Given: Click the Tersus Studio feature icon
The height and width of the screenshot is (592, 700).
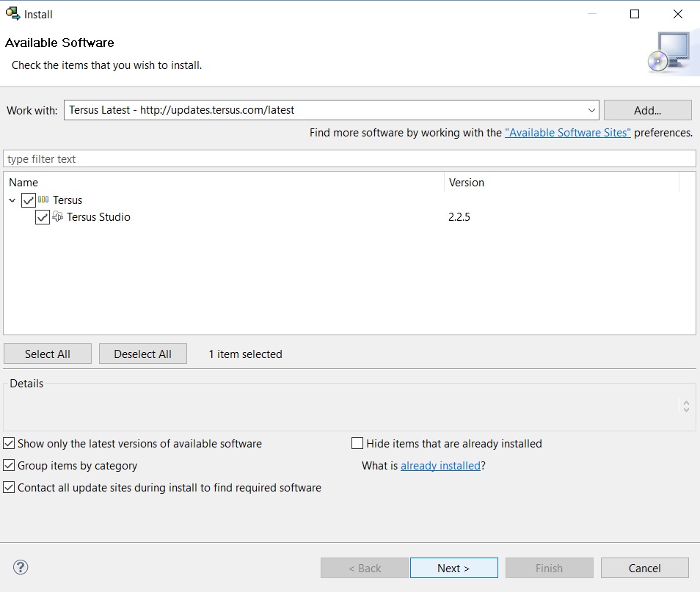Looking at the screenshot, I should pos(58,216).
